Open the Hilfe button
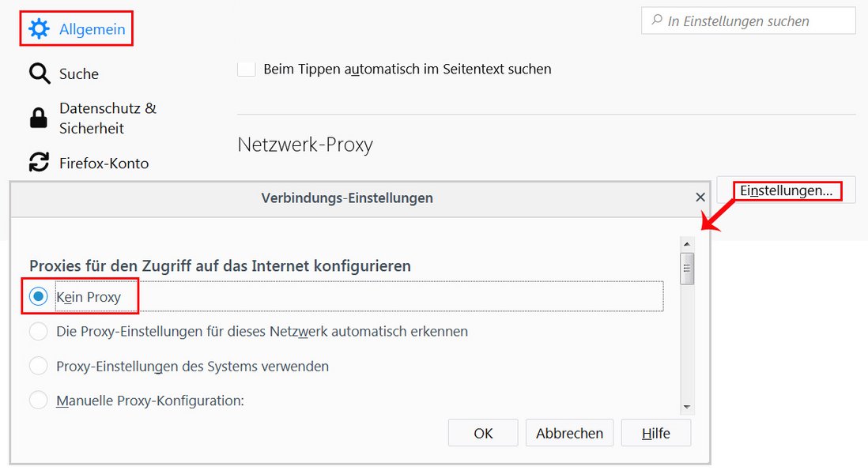Viewport: 868px width, 474px height. [655, 433]
